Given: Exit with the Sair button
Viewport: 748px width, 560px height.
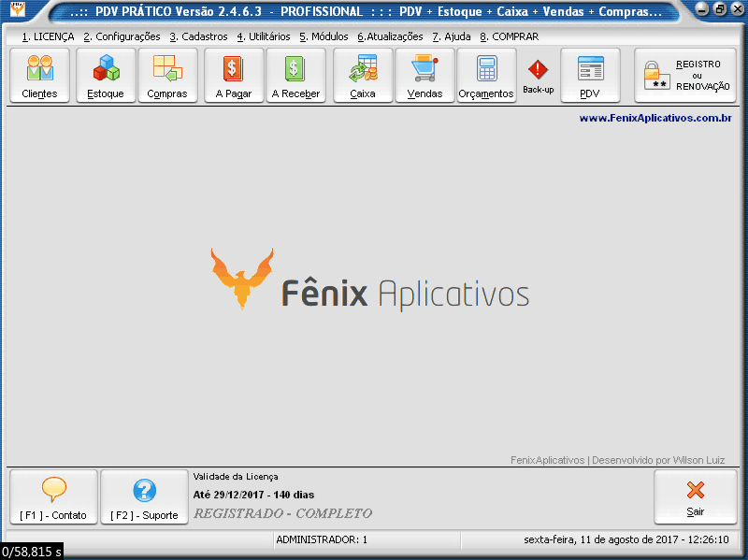Looking at the screenshot, I should pyautogui.click(x=695, y=497).
